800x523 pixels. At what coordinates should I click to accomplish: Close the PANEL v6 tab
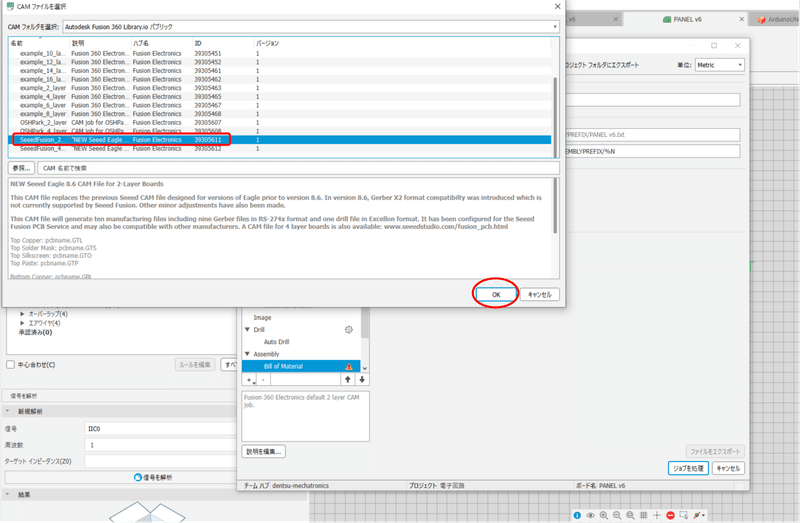click(x=741, y=19)
